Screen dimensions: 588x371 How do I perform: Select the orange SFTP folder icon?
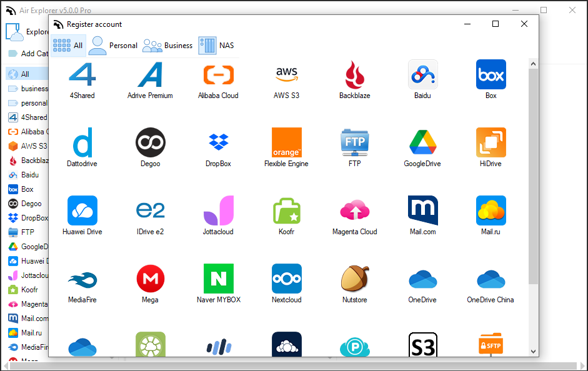coord(491,345)
